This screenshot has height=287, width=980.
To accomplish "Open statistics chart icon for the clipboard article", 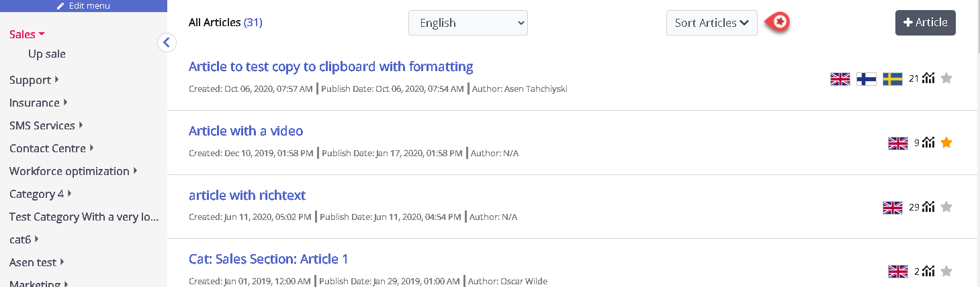I will pyautogui.click(x=928, y=78).
